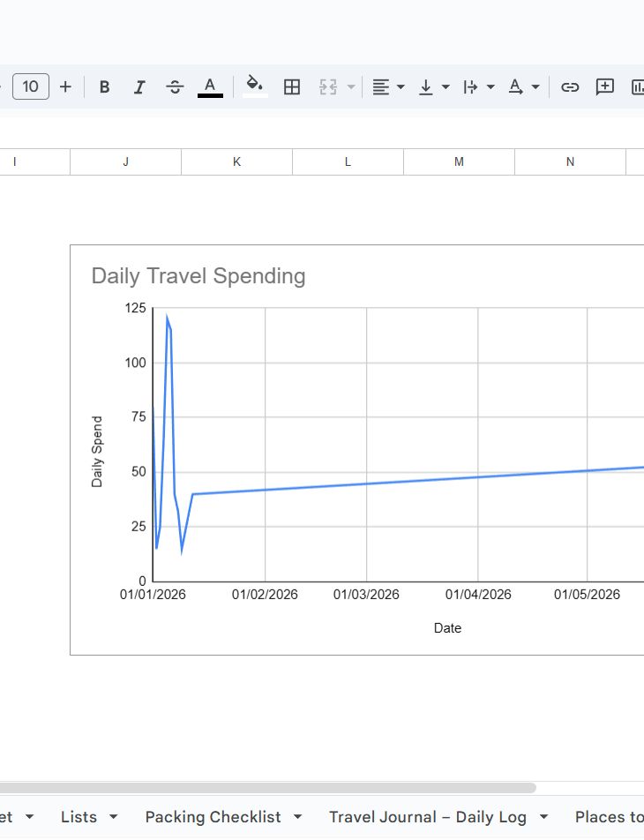The height and width of the screenshot is (840, 644).
Task: Switch to the Lists sheet tab
Action: click(79, 817)
